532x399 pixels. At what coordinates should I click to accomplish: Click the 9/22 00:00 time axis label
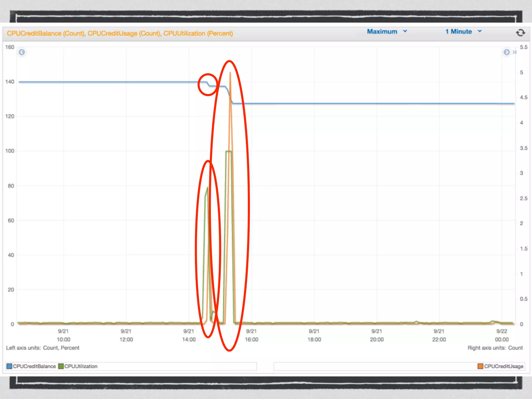(x=502, y=335)
